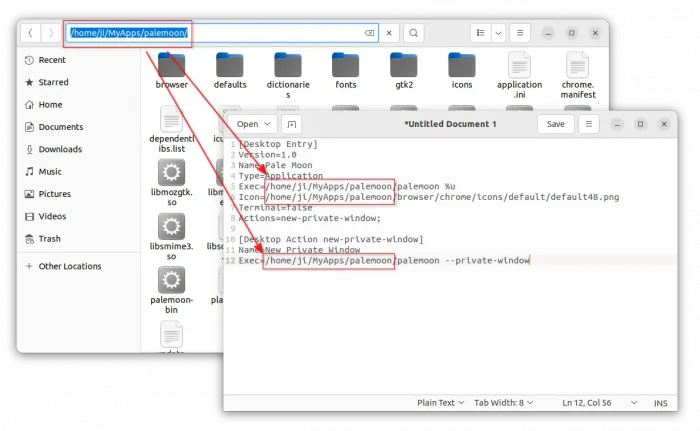Screen dimensions: 700x431
Task: Click the path location input field
Action: [x=260, y=33]
